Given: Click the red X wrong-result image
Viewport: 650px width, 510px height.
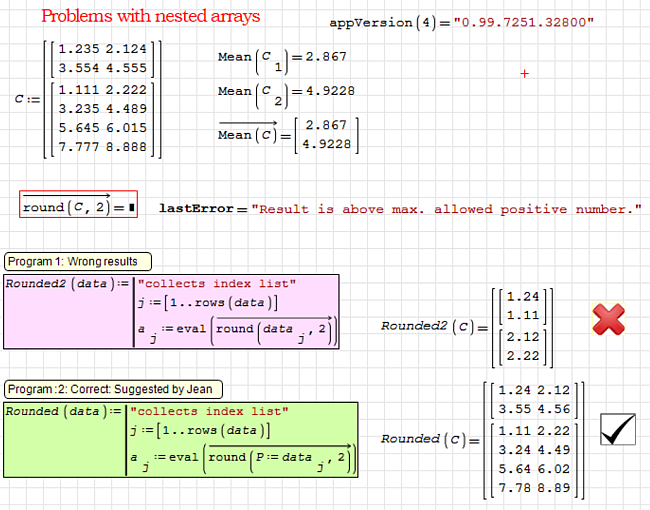Looking at the screenshot, I should (608, 319).
